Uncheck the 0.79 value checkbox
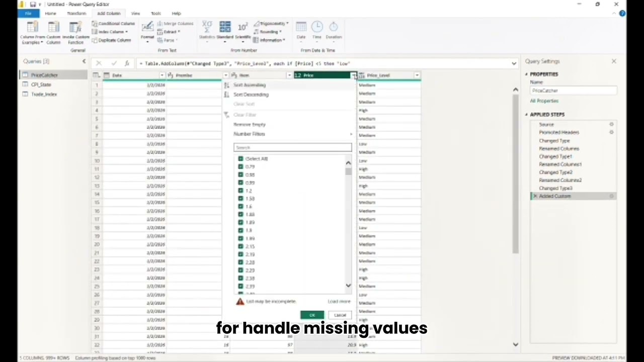The image size is (644, 362). tap(240, 167)
